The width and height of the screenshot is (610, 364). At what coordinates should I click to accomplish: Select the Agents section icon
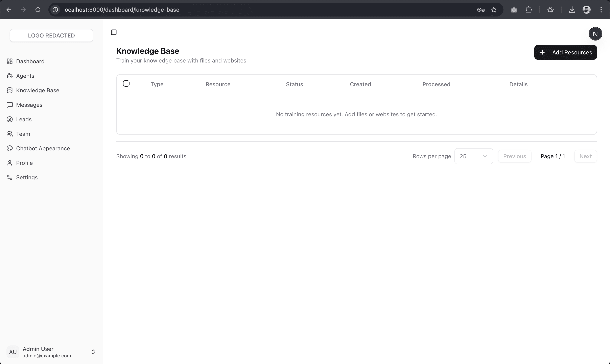coord(9,76)
